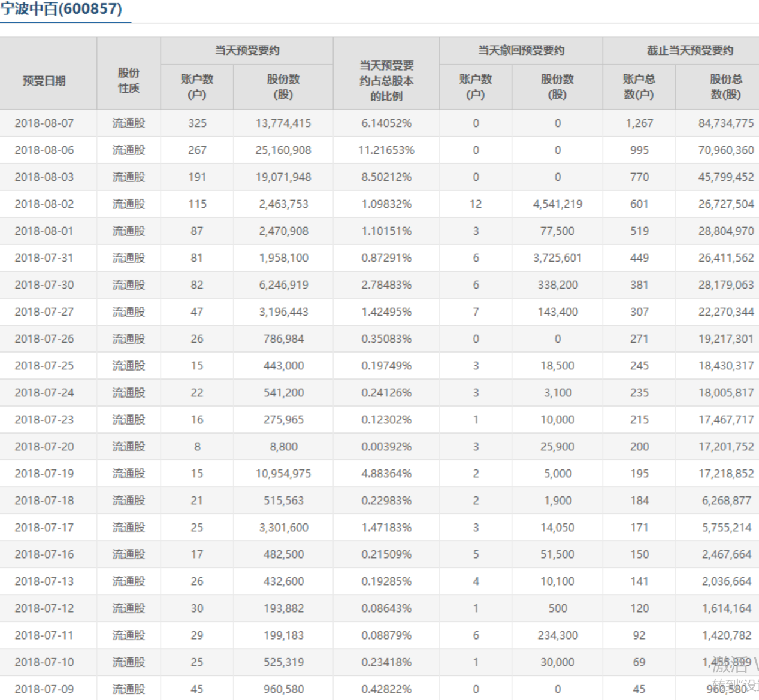The width and height of the screenshot is (759, 700).
Task: Click cumulative total 45,799,452
Action: (726, 177)
